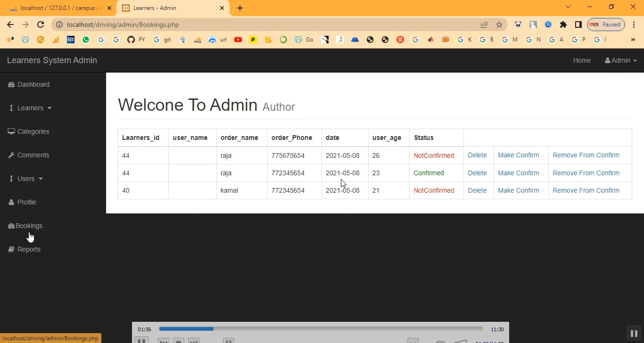Click the video playback progress bar
Image resolution: width=644 pixels, height=343 pixels.
[x=321, y=329]
